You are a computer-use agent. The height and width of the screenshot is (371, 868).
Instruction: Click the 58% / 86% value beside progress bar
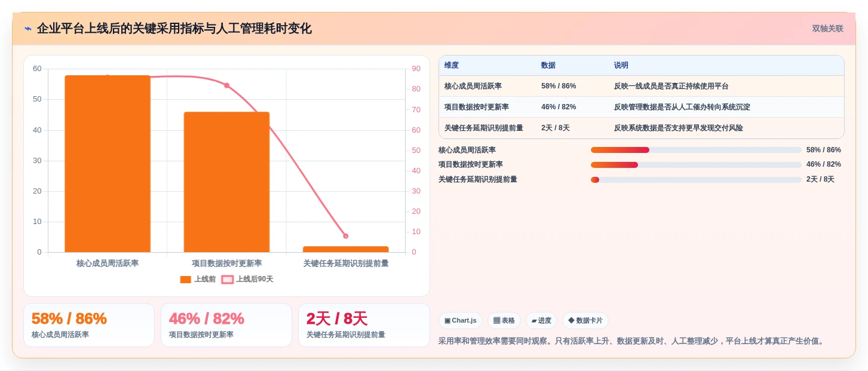click(x=824, y=150)
